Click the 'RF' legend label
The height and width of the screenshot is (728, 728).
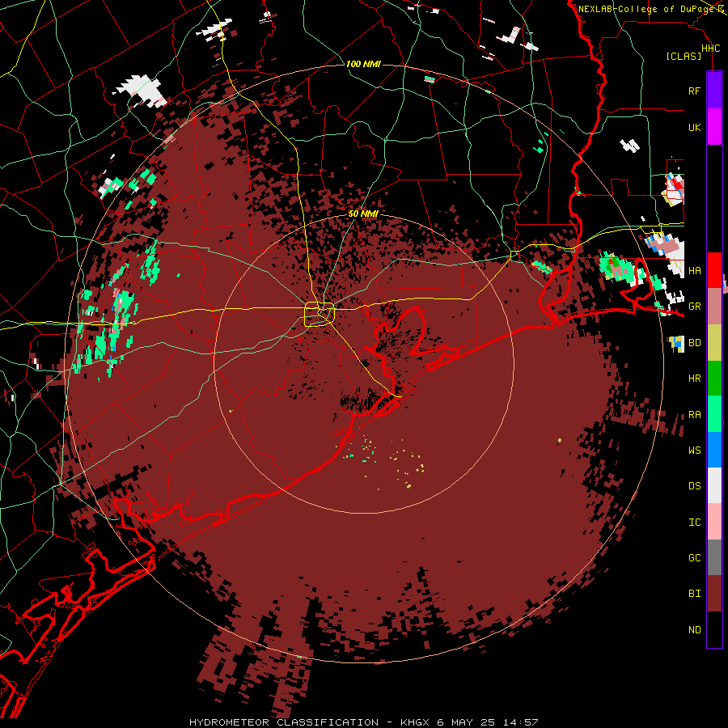pyautogui.click(x=694, y=91)
